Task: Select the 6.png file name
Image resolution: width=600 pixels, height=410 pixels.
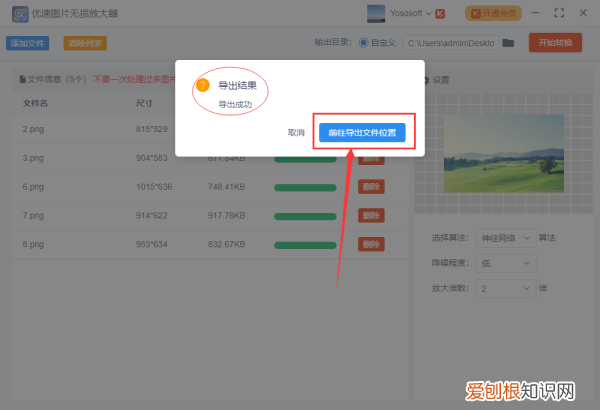Action: click(x=33, y=187)
